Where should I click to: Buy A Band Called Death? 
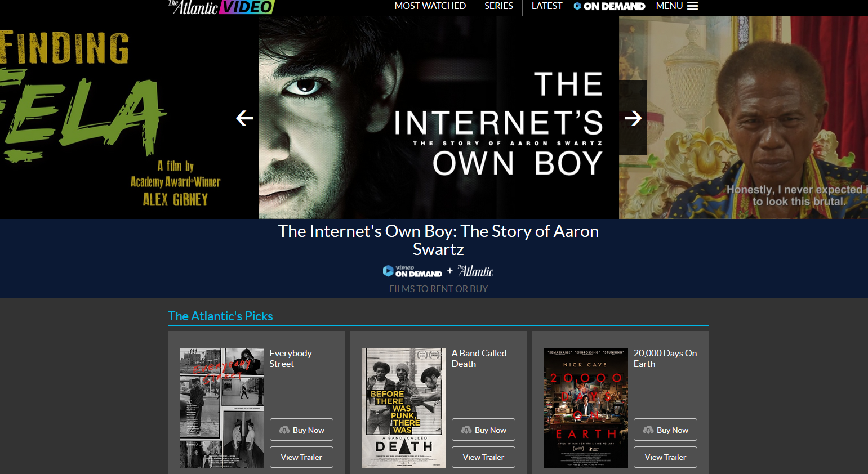coord(483,430)
